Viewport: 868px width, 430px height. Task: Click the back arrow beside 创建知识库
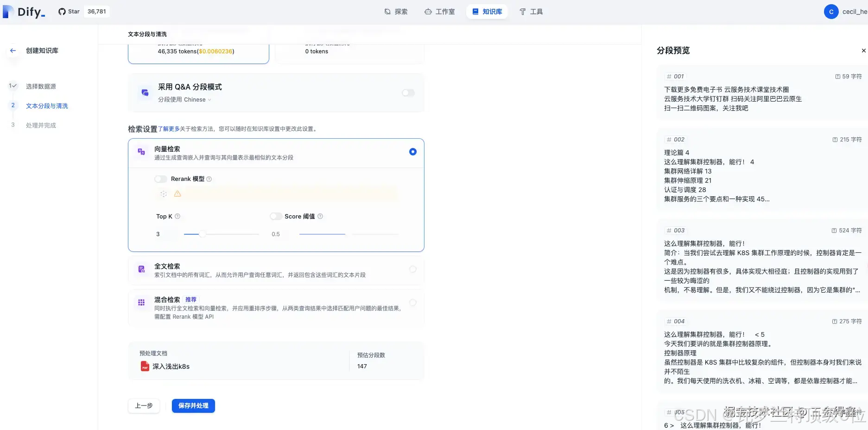(13, 51)
